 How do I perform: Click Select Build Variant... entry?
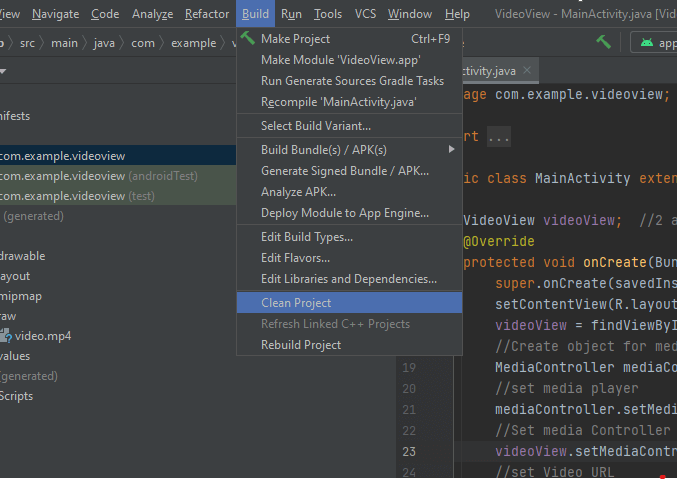315,126
